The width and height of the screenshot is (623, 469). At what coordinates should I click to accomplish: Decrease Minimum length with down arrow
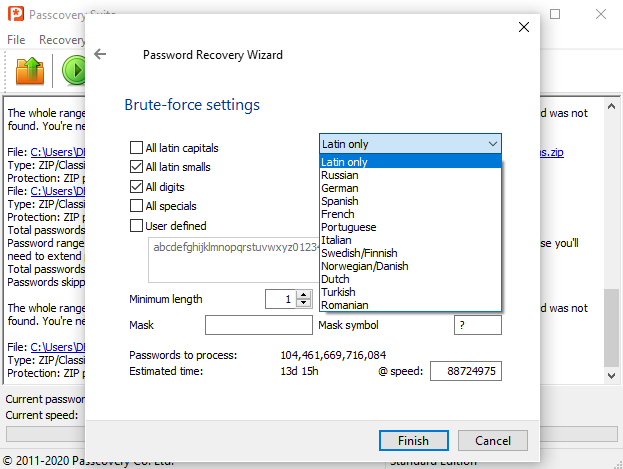click(x=304, y=302)
